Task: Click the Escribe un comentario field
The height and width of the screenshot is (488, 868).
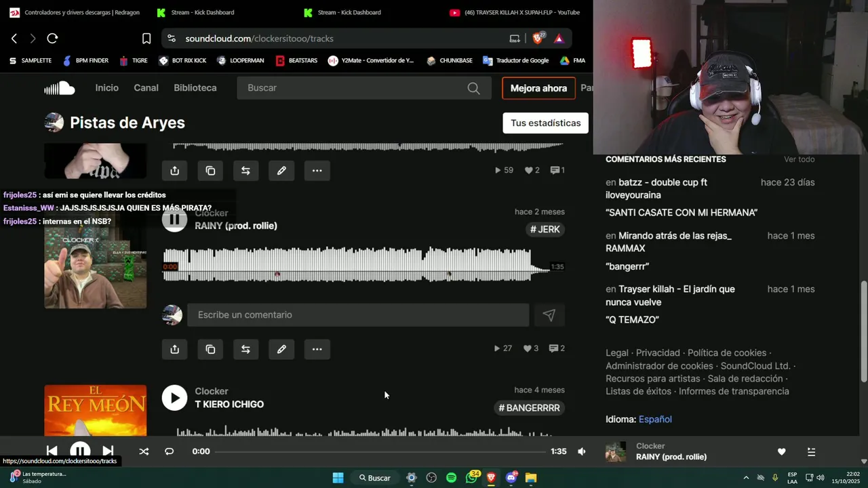Action: tap(358, 315)
